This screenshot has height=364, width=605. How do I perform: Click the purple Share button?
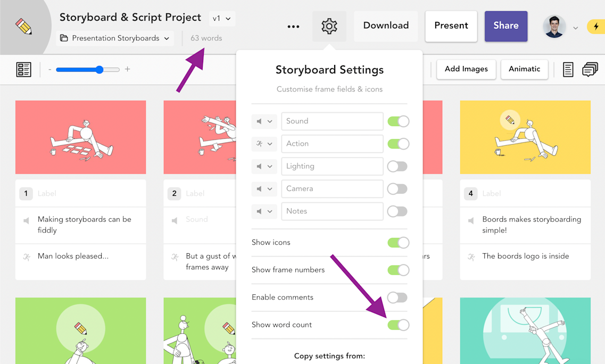506,26
